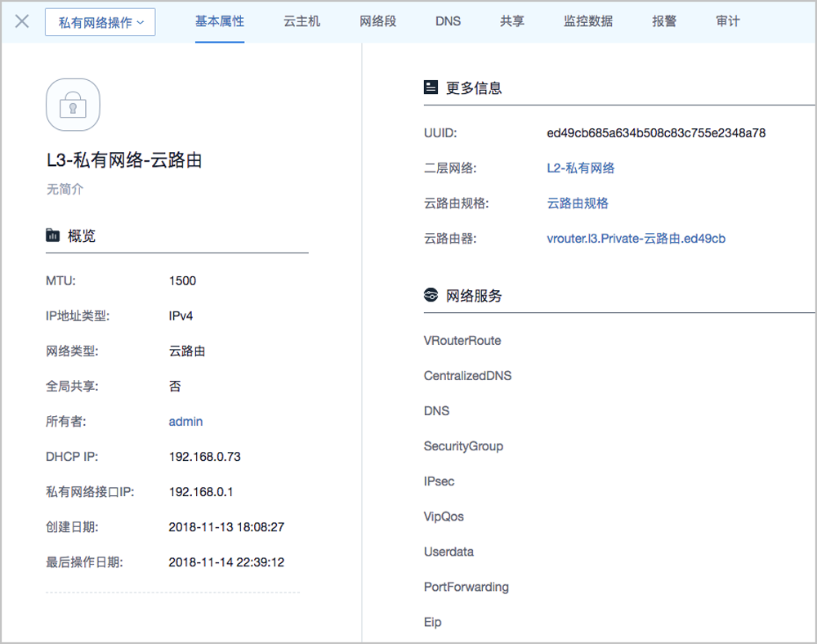Switch to the 报警 tab
This screenshot has height=644, width=817.
click(x=664, y=21)
